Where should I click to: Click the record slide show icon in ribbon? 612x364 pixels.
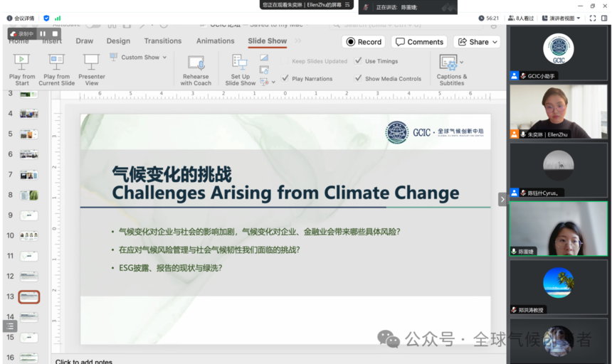click(x=264, y=82)
